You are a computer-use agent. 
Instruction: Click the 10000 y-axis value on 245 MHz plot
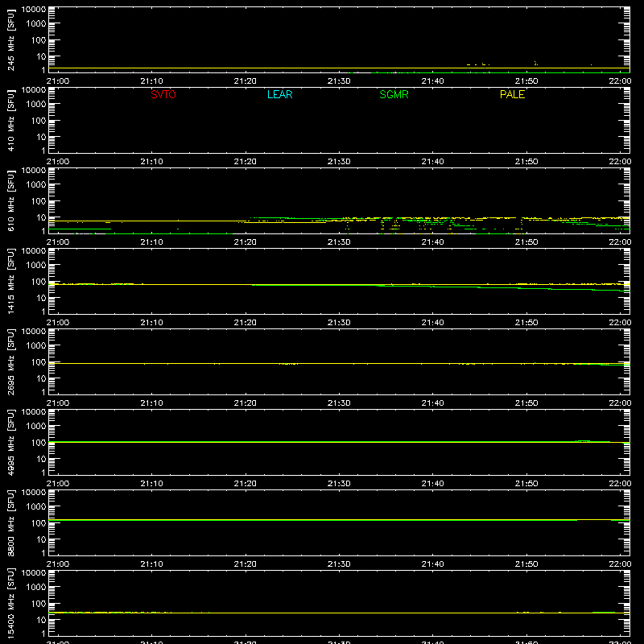(x=34, y=10)
